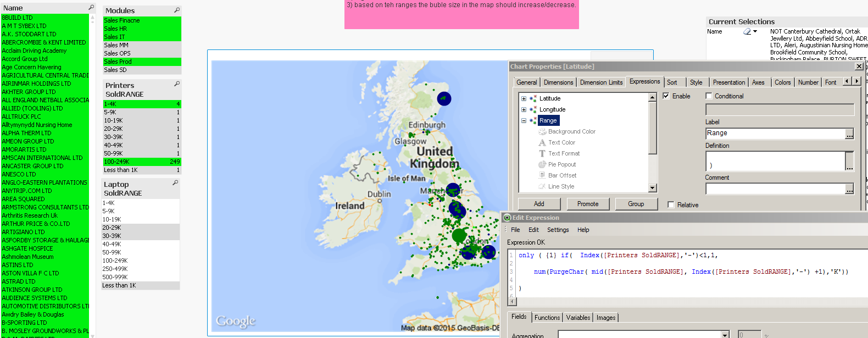Click the Text Format attribute icon
868x338 pixels.
pyautogui.click(x=542, y=153)
